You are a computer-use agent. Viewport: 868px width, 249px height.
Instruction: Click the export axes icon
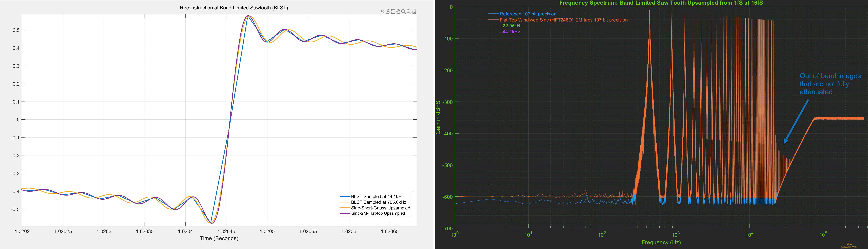click(x=382, y=11)
